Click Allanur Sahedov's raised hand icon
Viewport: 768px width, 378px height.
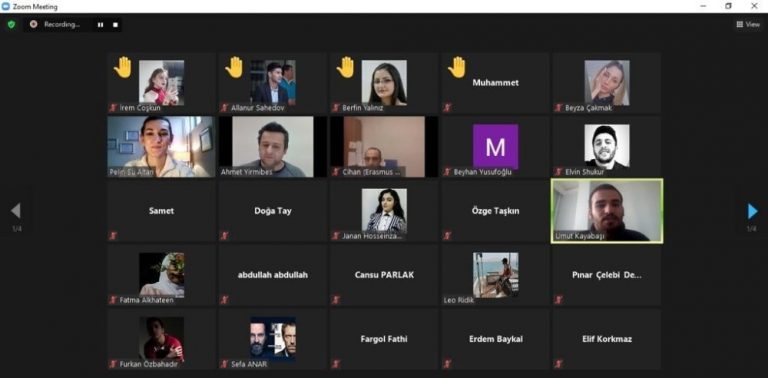pyautogui.click(x=234, y=68)
